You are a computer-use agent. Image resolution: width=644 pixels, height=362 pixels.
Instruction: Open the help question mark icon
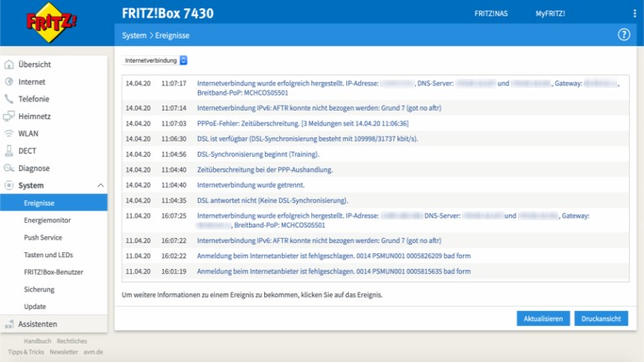(x=623, y=35)
